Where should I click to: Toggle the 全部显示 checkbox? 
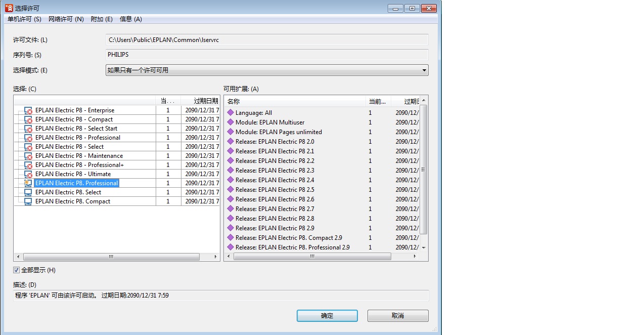(x=17, y=270)
